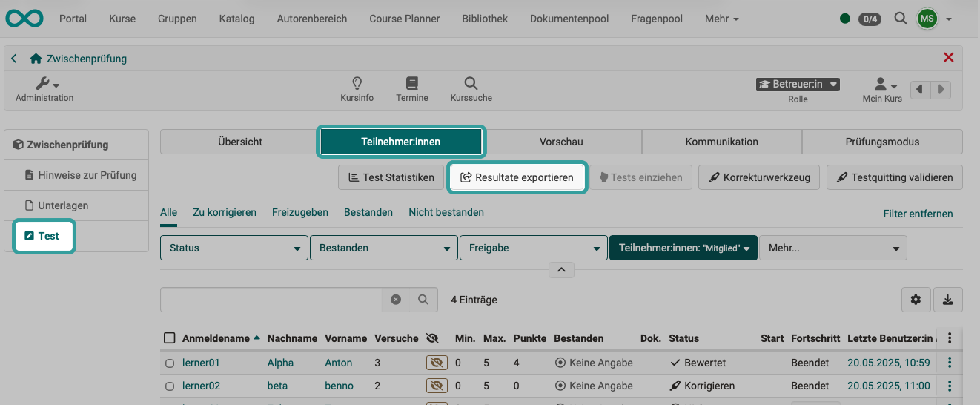Click Test Statistiken button
The height and width of the screenshot is (405, 980).
(x=391, y=177)
